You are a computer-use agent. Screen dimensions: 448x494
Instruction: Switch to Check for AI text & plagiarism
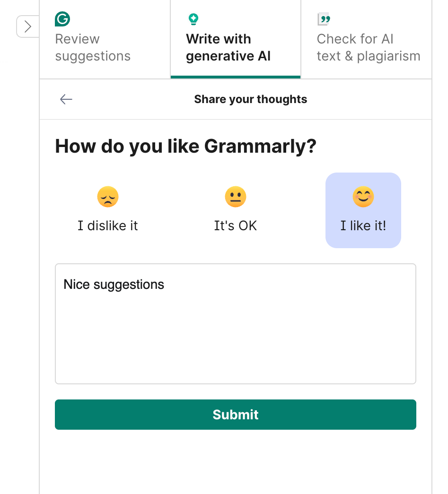click(x=368, y=39)
